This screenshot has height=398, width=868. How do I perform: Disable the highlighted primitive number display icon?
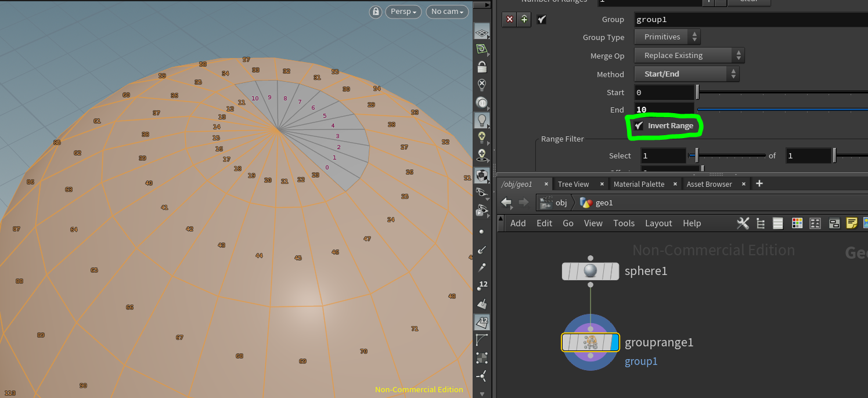(x=482, y=322)
